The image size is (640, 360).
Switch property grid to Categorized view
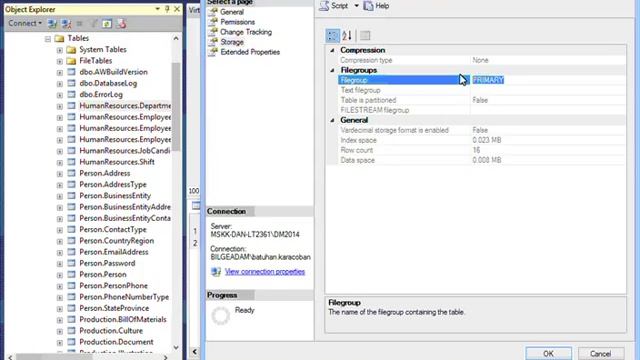[333, 36]
